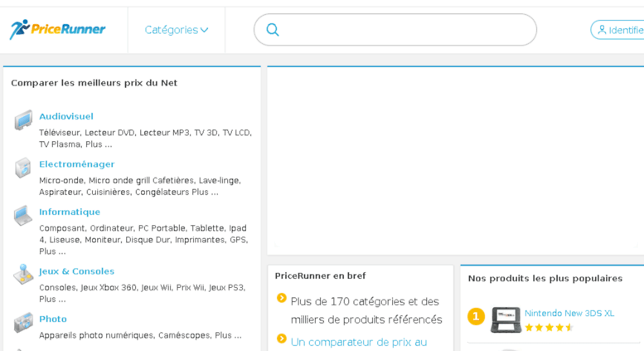Focus the search input field
Viewport: 644px width, 351px height.
[x=395, y=30]
